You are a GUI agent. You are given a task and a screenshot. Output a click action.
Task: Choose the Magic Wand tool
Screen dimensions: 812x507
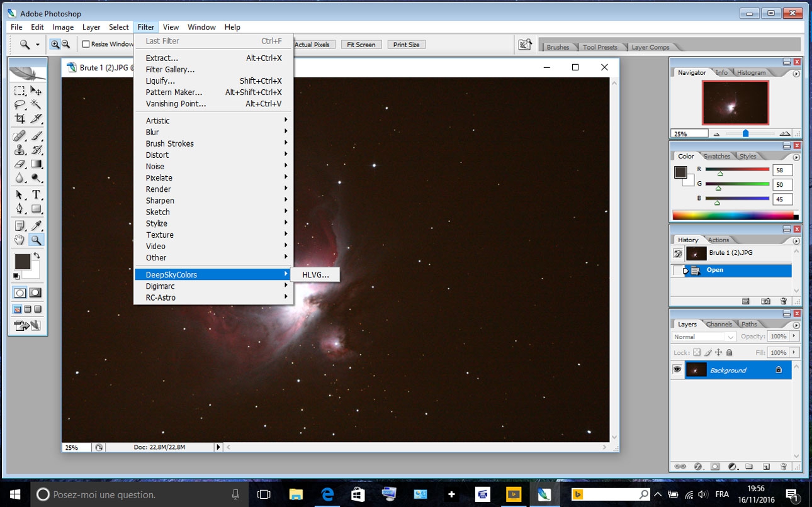tap(37, 105)
